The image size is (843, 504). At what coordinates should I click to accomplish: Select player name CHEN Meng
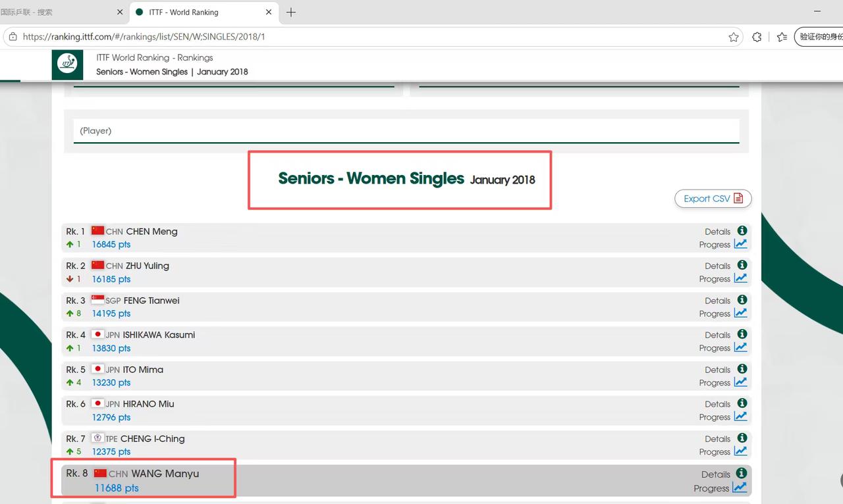click(x=151, y=232)
